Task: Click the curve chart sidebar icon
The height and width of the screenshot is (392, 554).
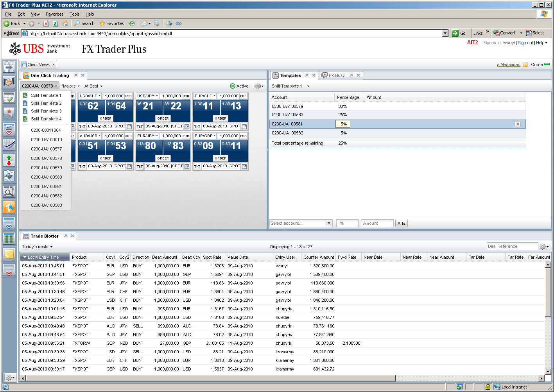Action: click(9, 145)
